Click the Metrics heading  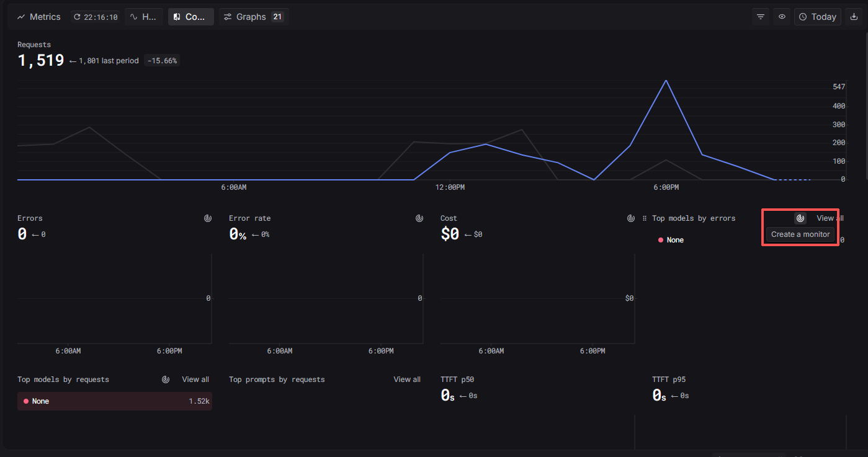tap(39, 17)
